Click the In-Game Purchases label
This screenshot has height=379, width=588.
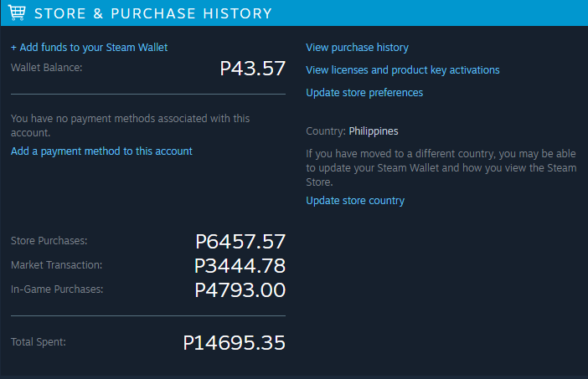coord(56,289)
